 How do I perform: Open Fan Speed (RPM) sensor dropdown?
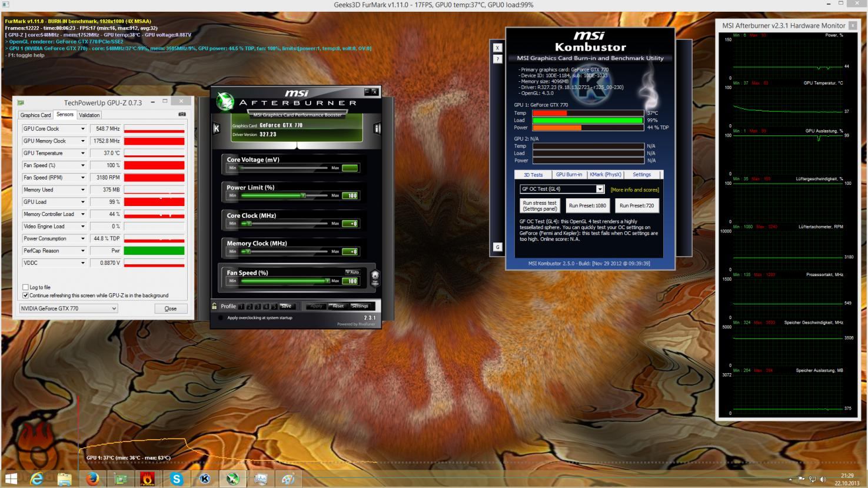pyautogui.click(x=82, y=178)
